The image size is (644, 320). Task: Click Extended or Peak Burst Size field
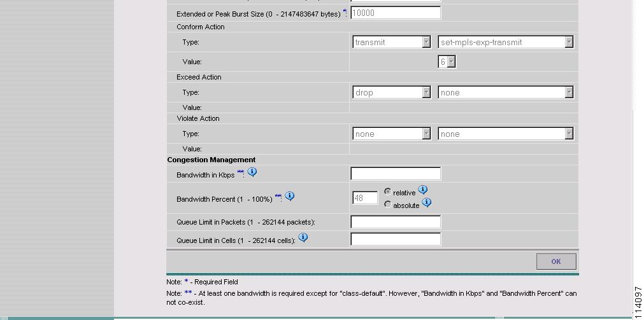396,13
